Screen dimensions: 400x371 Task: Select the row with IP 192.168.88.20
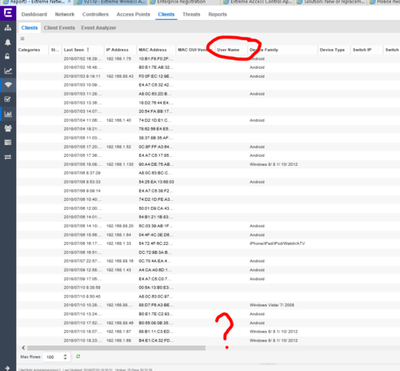(x=208, y=226)
